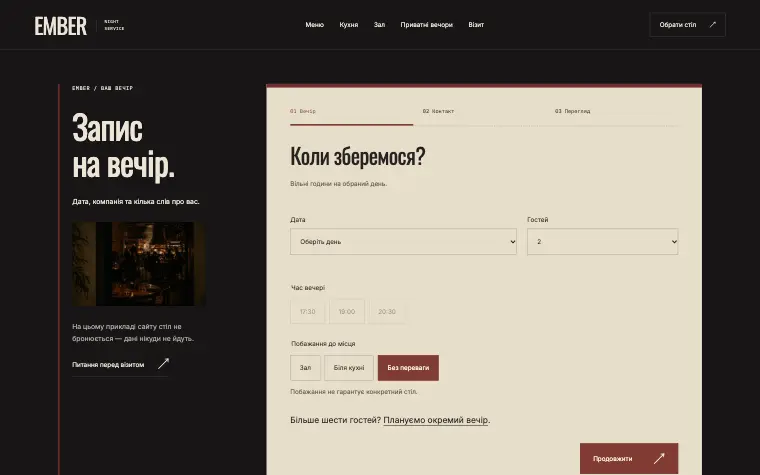Select the Зал seating preference

coord(305,368)
